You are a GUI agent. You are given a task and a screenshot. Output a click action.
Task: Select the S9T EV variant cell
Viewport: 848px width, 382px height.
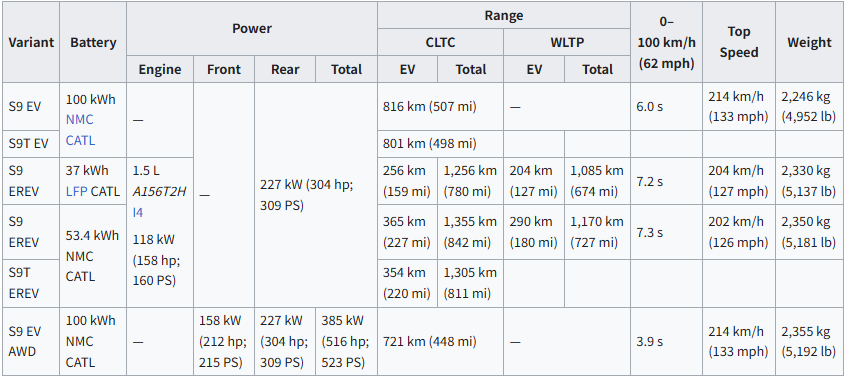[x=31, y=144]
